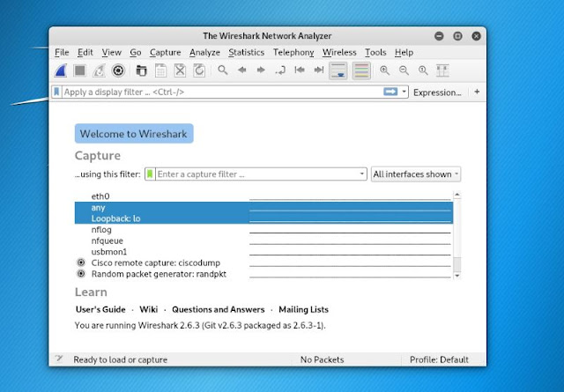The height and width of the screenshot is (392, 564).
Task: Click in the capture filter field
Action: tap(256, 174)
